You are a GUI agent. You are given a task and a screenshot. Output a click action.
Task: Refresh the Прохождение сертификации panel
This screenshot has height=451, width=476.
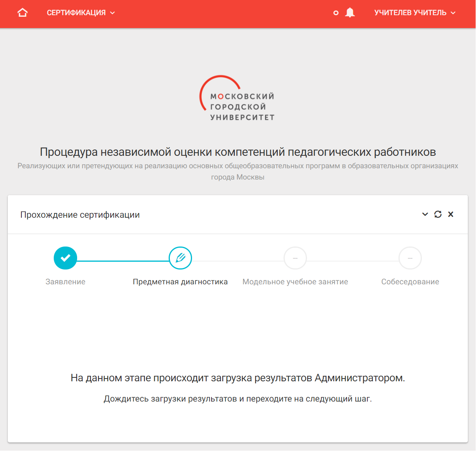point(438,214)
